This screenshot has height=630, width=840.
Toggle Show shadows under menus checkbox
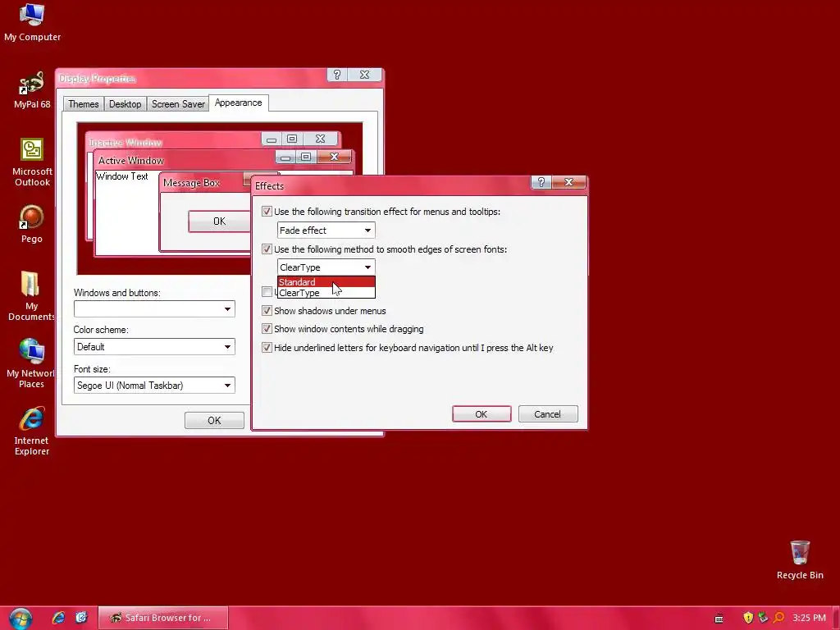267,311
